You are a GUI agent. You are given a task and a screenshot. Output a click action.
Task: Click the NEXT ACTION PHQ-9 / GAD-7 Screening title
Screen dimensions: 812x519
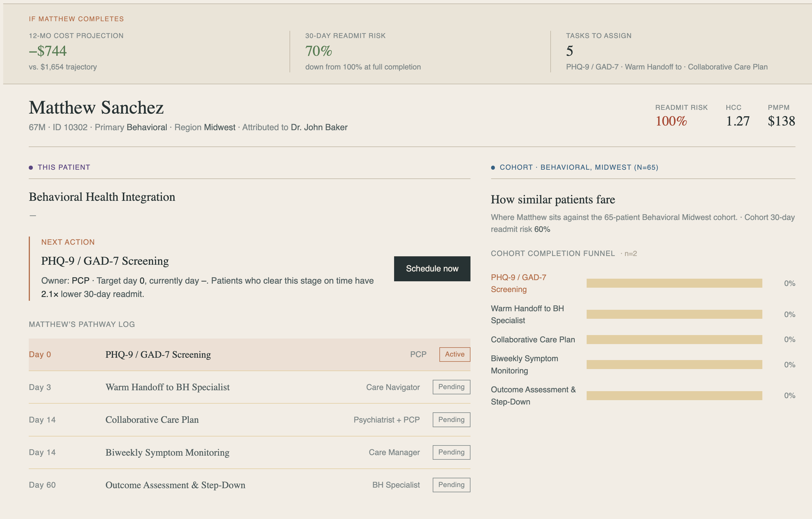[x=105, y=261]
